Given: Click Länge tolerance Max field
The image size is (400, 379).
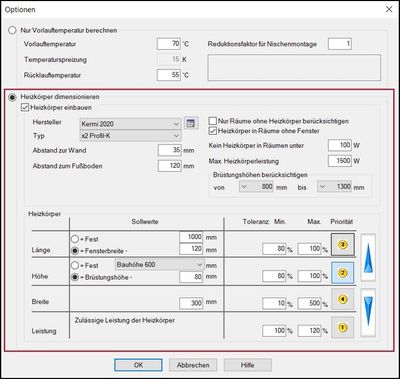Looking at the screenshot, I should [309, 249].
